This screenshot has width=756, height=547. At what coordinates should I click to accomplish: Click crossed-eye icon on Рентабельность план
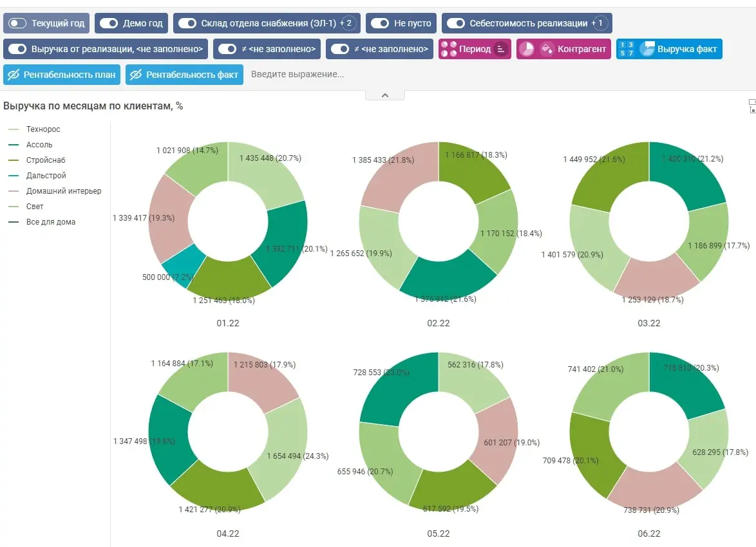tap(14, 75)
